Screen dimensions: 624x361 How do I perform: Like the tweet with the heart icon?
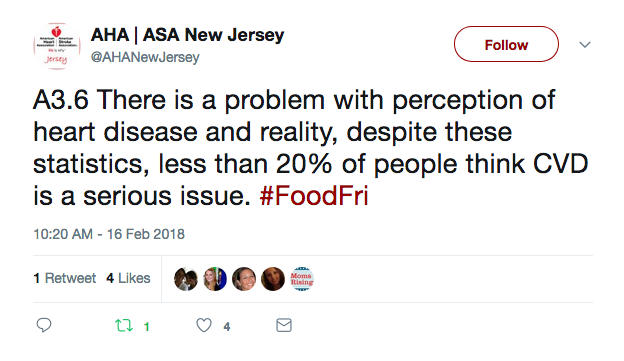coord(204,325)
